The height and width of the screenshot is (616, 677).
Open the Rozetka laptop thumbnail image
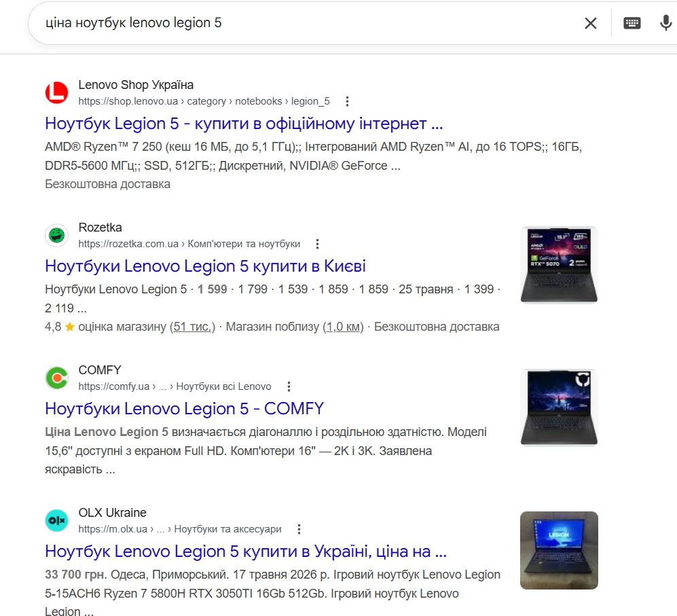tap(559, 265)
